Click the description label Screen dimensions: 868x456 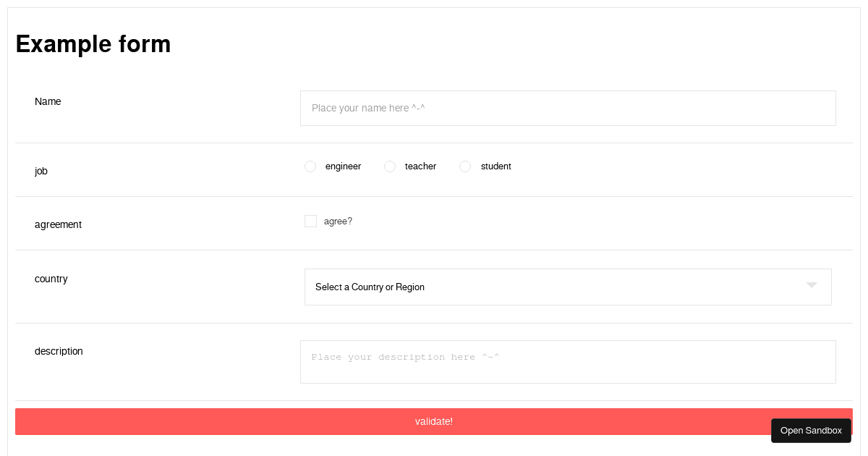(59, 351)
